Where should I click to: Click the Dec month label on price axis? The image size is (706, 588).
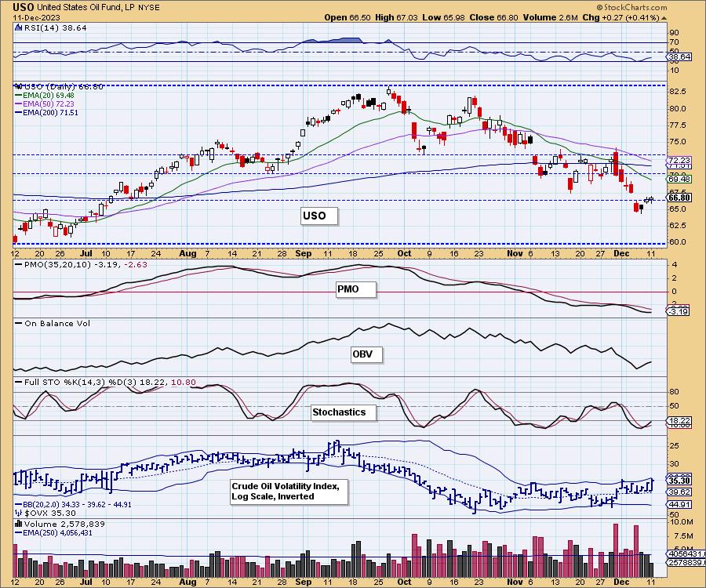622,253
